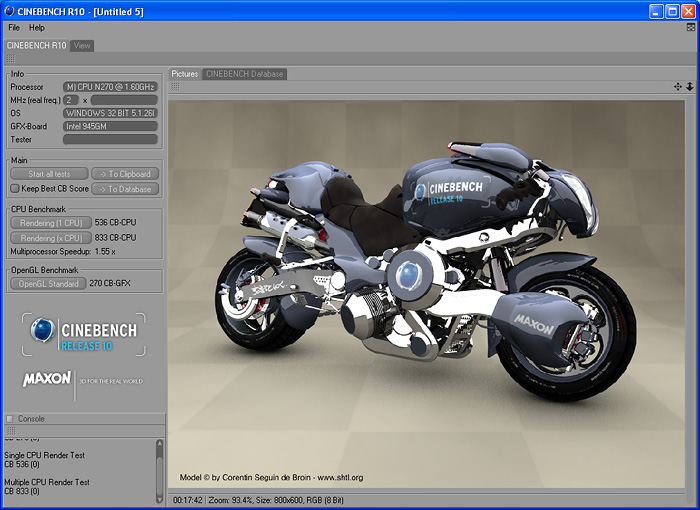Click the 'CB 536 (0)' console line

(x=22, y=464)
